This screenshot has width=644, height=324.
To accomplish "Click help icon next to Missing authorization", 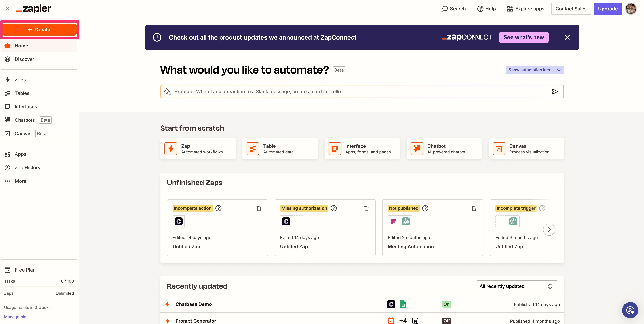I will (334, 208).
